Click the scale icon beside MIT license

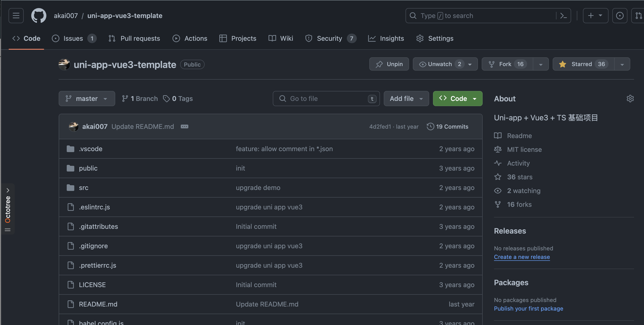[498, 149]
